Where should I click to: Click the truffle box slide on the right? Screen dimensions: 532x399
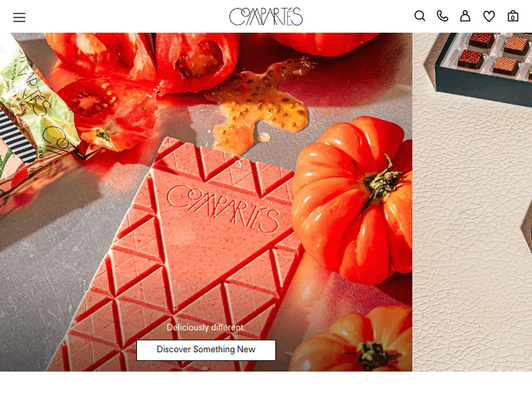(472, 202)
